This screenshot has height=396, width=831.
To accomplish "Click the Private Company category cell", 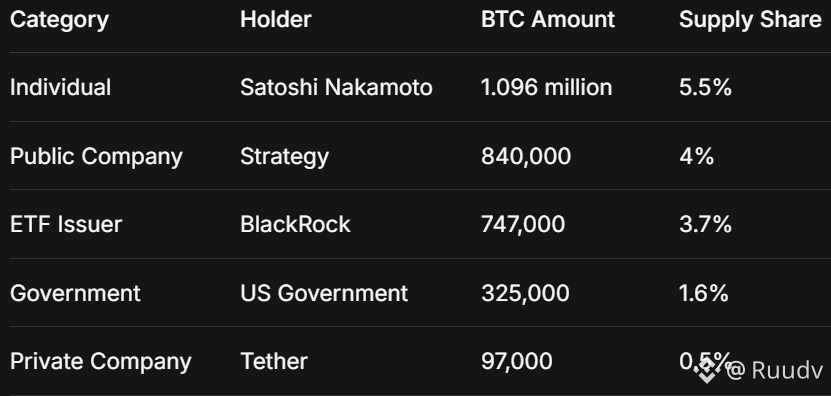I will (x=101, y=363).
